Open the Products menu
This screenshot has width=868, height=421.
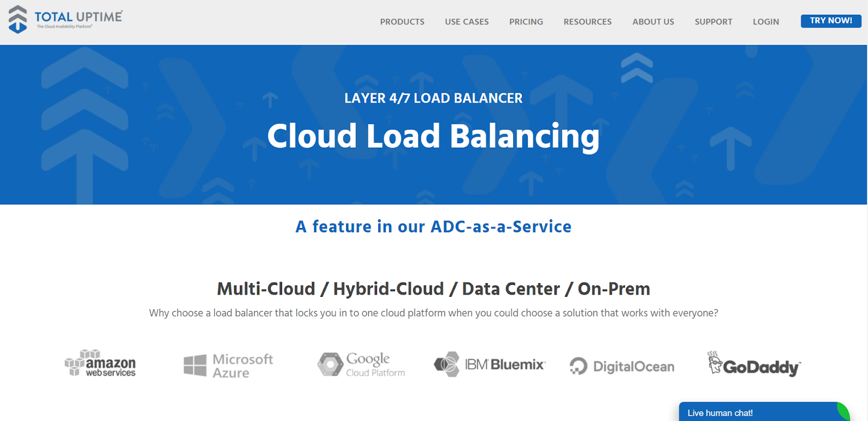[x=402, y=22]
